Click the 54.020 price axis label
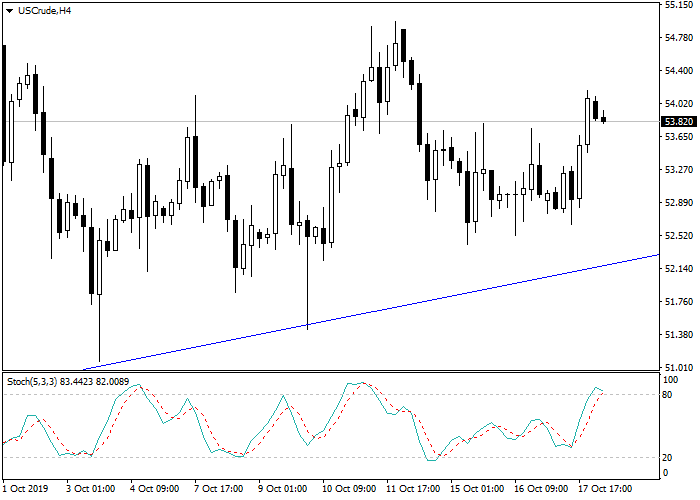Screen dimensions: 700x500 [679, 104]
